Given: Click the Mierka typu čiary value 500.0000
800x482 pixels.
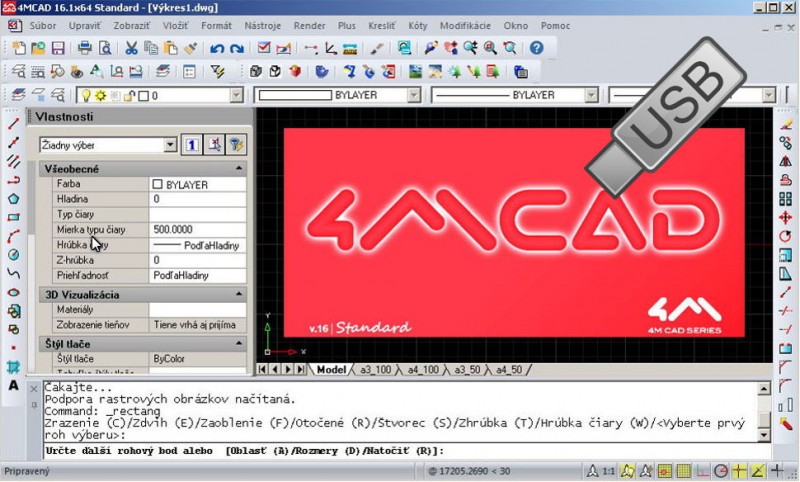Looking at the screenshot, I should pos(197,230).
